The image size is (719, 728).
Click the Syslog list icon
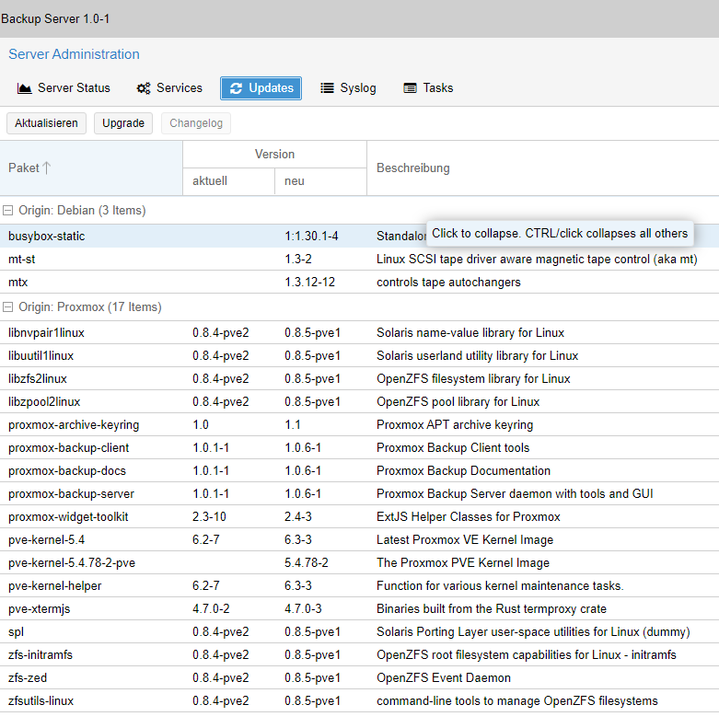[x=327, y=88]
